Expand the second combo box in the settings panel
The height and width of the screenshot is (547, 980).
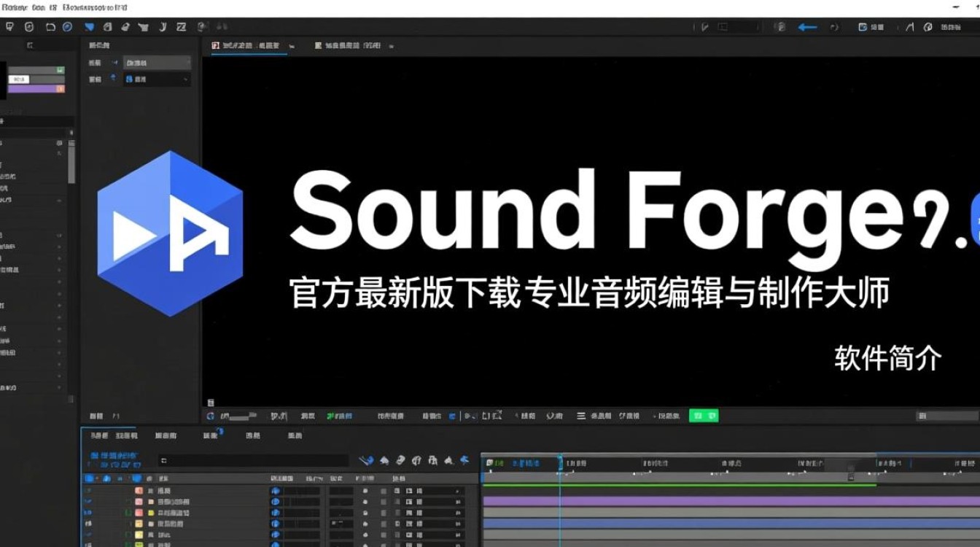tap(157, 79)
